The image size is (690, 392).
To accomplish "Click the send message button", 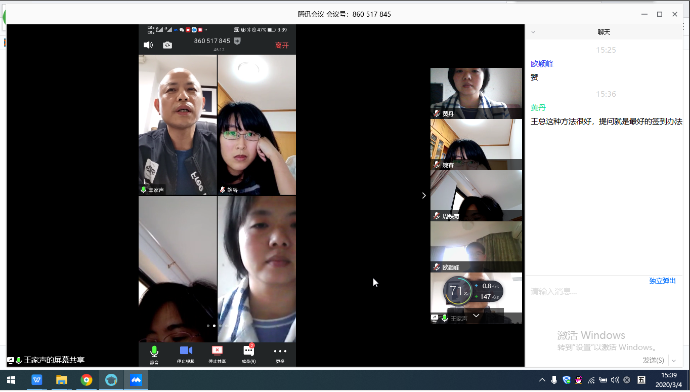I will tap(653, 360).
